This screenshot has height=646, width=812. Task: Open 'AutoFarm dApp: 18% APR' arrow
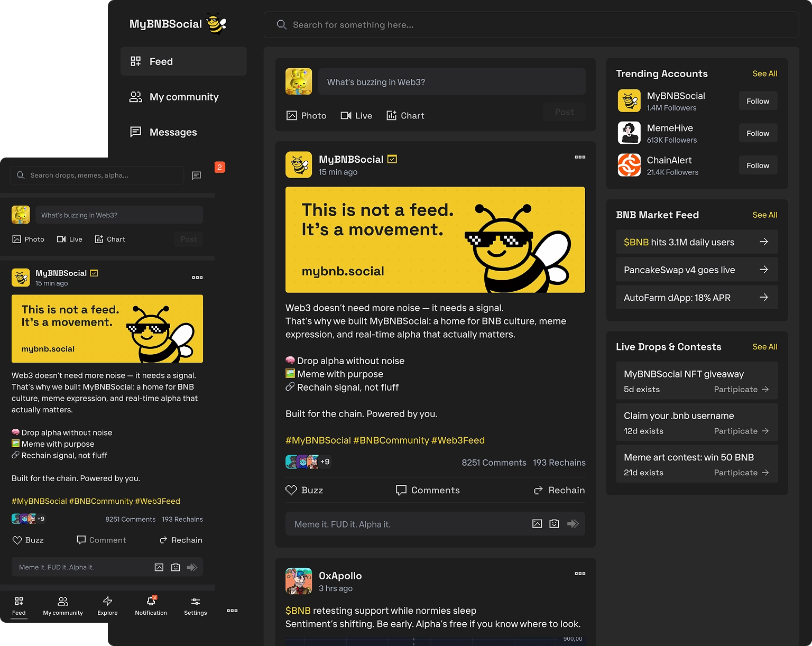[764, 297]
